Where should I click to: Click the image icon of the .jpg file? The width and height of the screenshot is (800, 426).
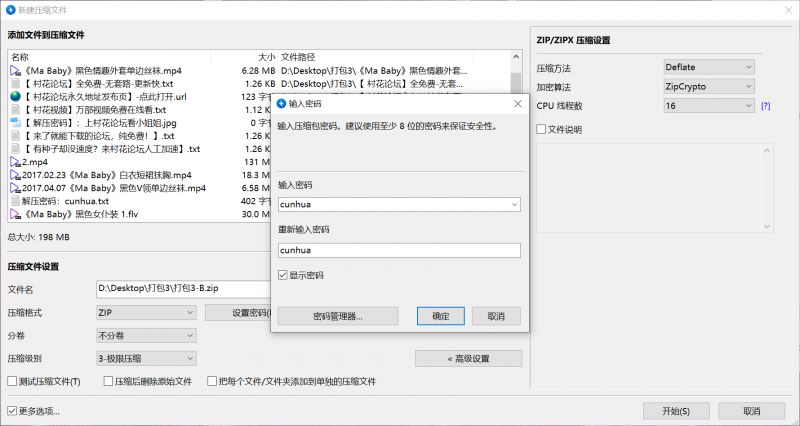coord(14,123)
